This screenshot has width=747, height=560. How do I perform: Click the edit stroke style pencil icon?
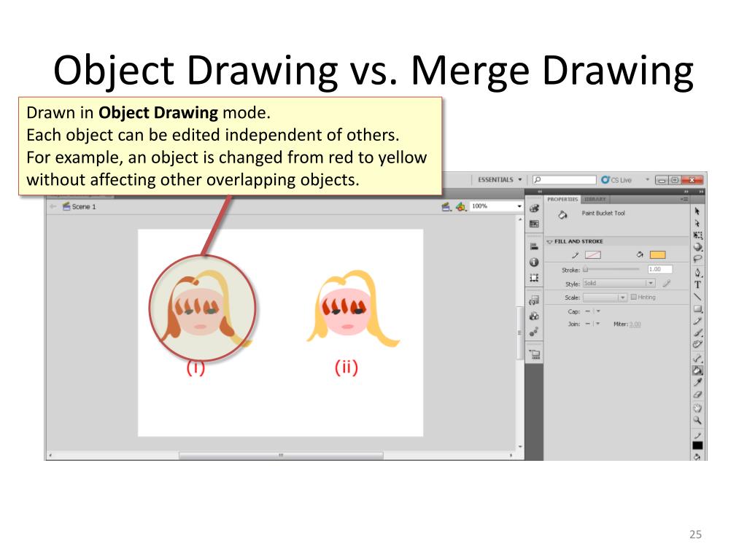(667, 284)
